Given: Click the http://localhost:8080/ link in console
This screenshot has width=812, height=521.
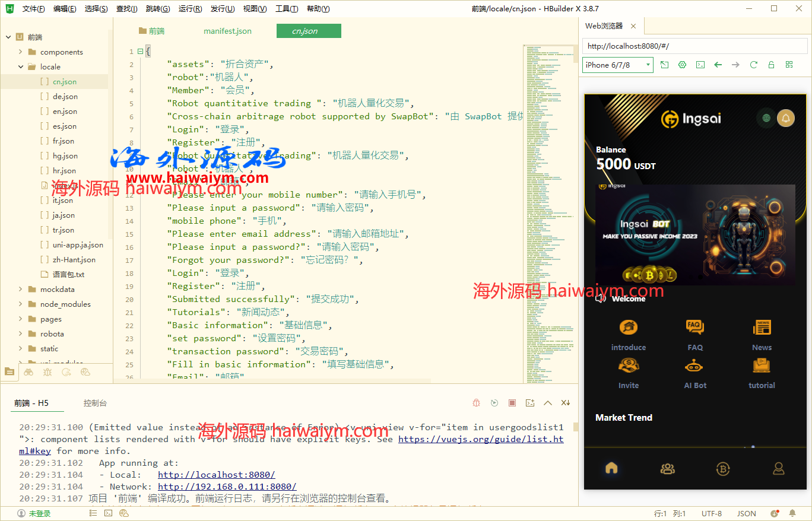Looking at the screenshot, I should 216,475.
